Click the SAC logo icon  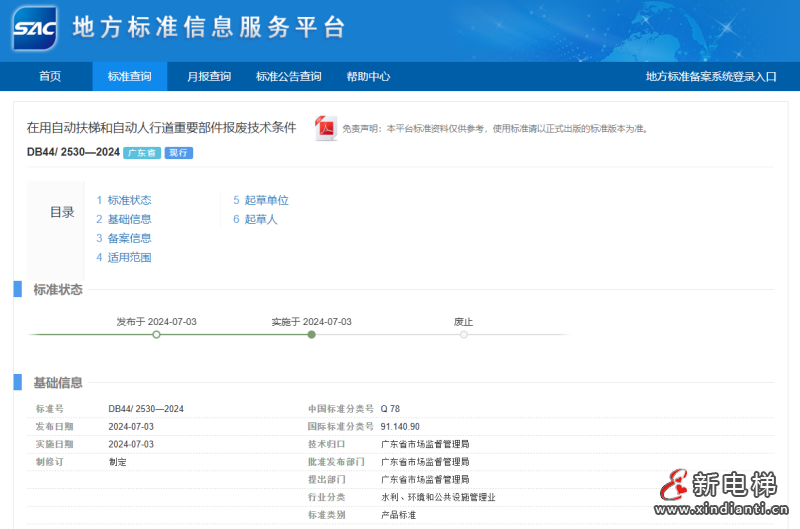(35, 28)
